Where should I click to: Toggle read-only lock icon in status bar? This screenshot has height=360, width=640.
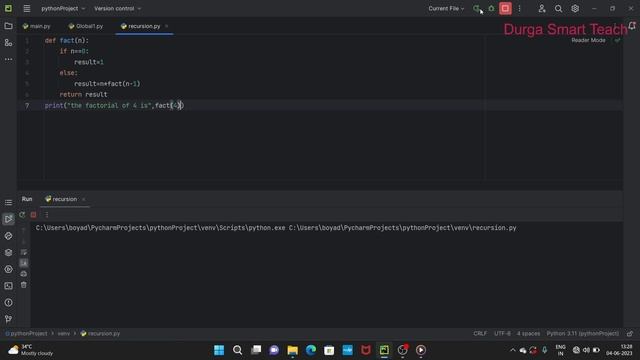click(x=630, y=333)
